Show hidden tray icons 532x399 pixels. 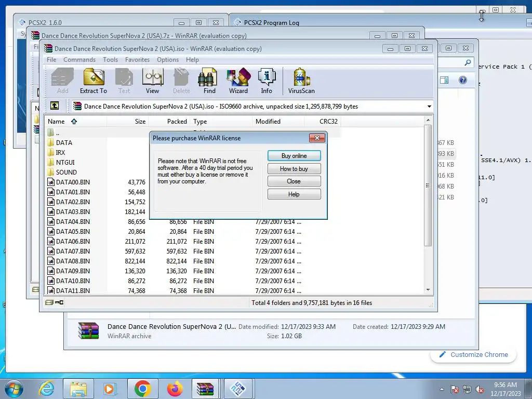point(442,389)
